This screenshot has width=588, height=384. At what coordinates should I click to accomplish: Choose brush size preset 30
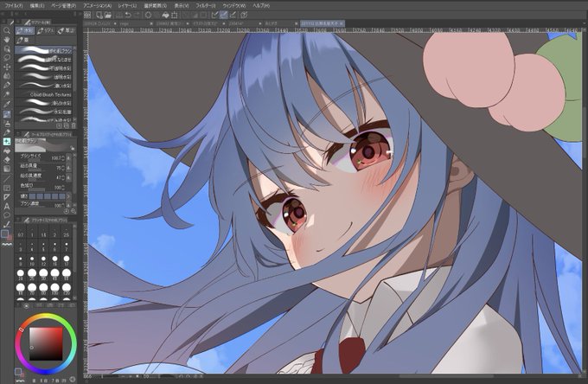click(43, 274)
